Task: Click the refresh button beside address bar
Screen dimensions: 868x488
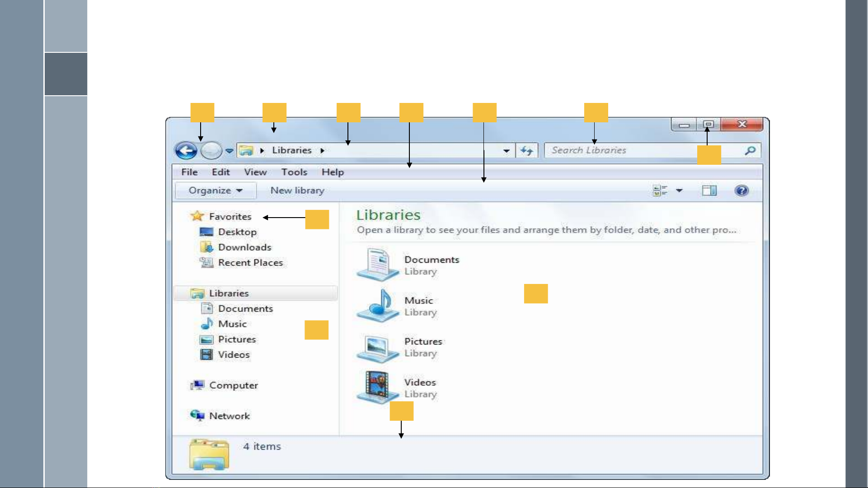Action: coord(527,151)
